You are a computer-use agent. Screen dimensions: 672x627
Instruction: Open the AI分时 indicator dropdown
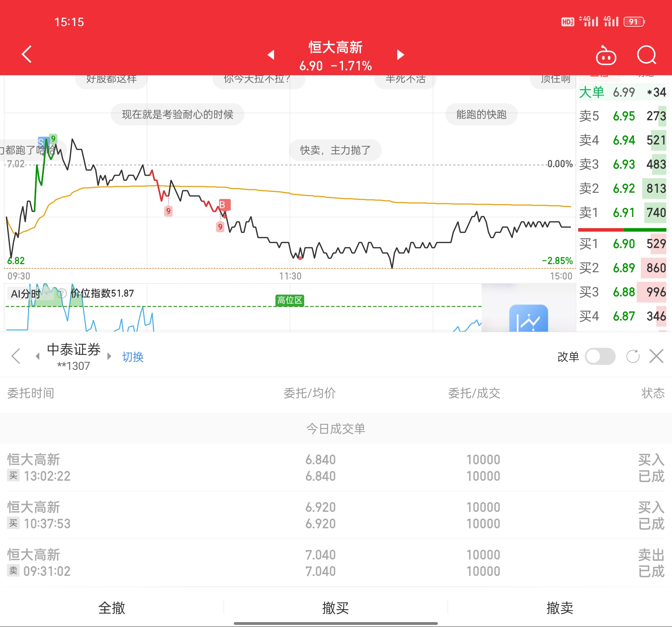[x=30, y=294]
